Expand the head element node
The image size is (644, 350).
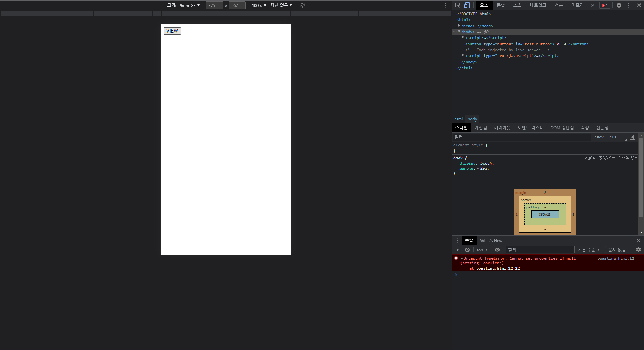coord(459,26)
